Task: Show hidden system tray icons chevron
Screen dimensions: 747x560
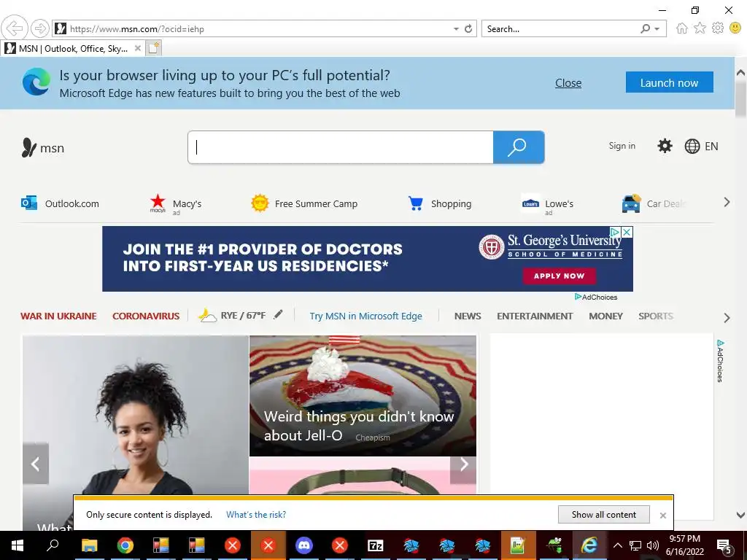Action: 617,545
